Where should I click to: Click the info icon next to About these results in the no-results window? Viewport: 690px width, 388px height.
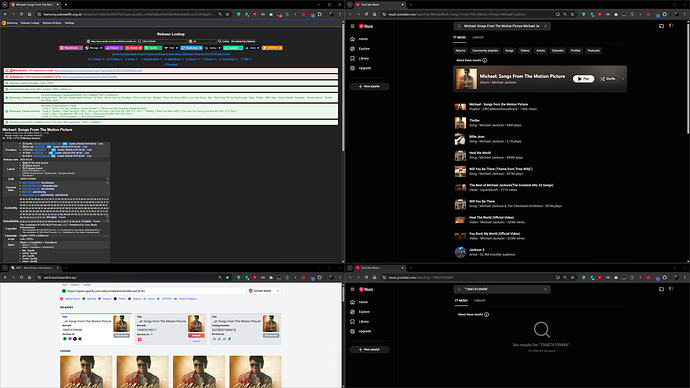(x=486, y=315)
